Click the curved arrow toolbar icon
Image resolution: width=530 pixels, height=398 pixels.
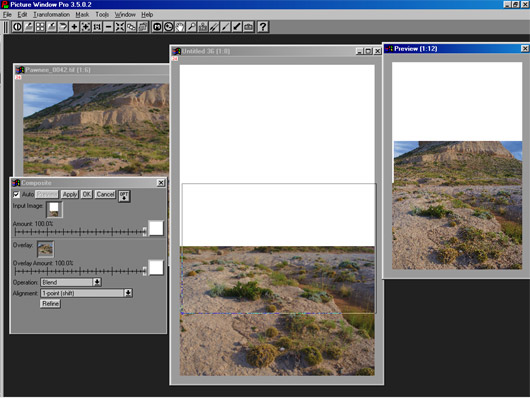tap(63, 27)
